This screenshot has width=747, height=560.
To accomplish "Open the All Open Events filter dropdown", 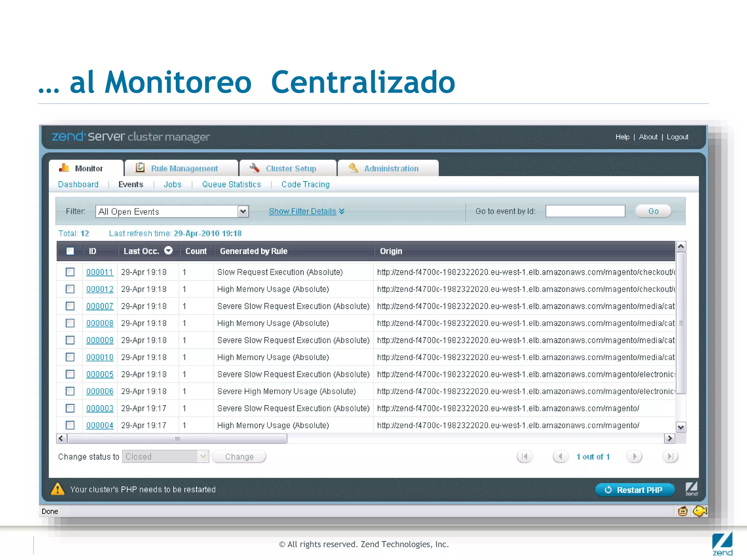I will pyautogui.click(x=172, y=211).
